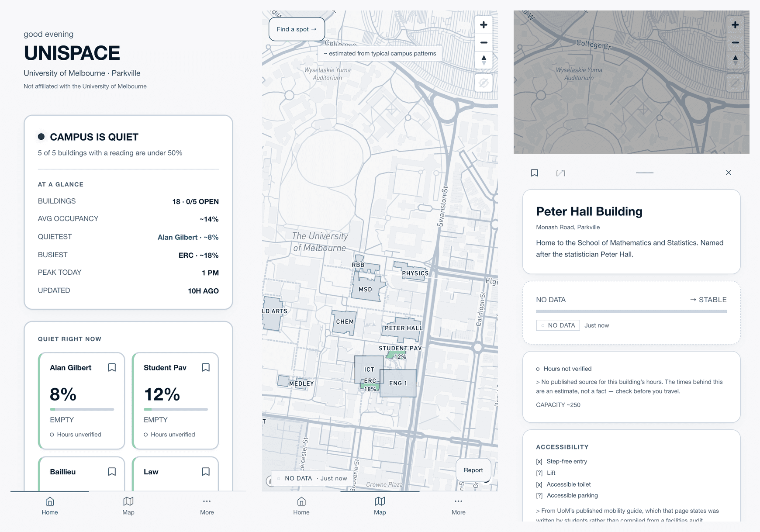Image resolution: width=760 pixels, height=532 pixels.
Task: Tap the ERC 18% building marker
Action: coord(370,385)
